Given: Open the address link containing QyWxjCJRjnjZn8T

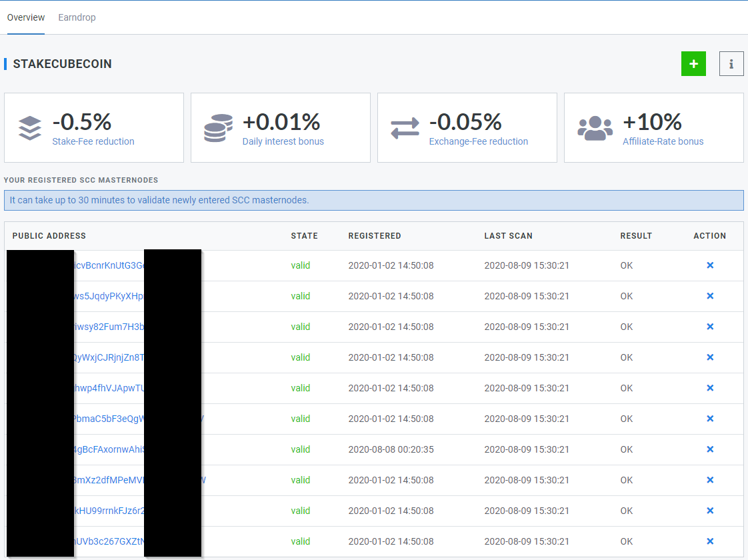Looking at the screenshot, I should [x=109, y=357].
